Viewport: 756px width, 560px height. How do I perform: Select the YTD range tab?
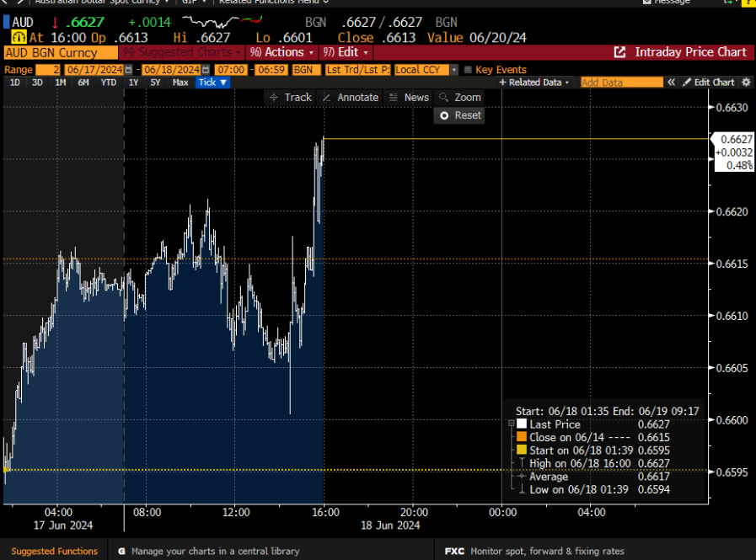coord(109,83)
